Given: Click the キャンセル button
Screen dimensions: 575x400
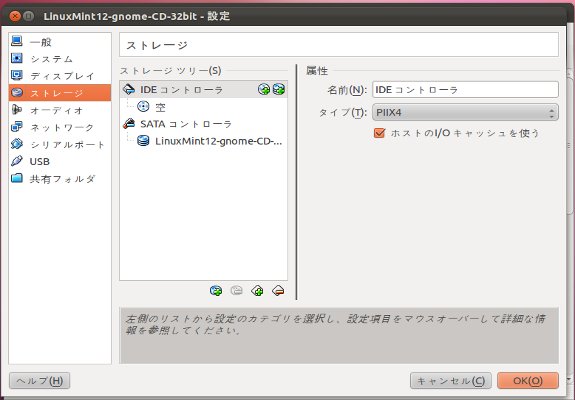Looking at the screenshot, I should 451,381.
